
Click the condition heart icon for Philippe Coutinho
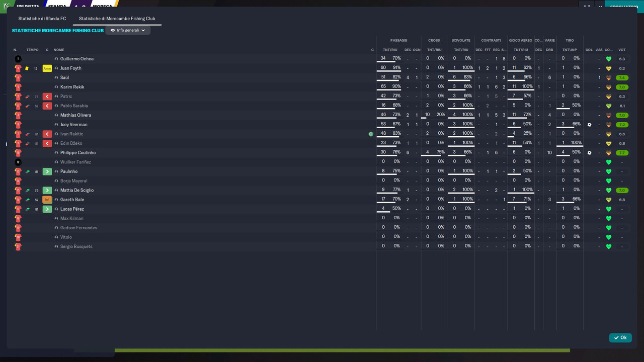coord(609,153)
